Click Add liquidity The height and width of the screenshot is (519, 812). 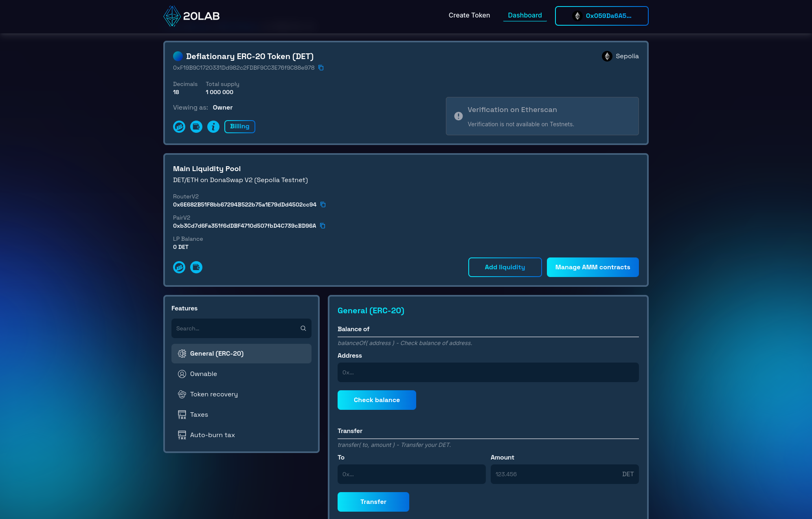point(505,267)
